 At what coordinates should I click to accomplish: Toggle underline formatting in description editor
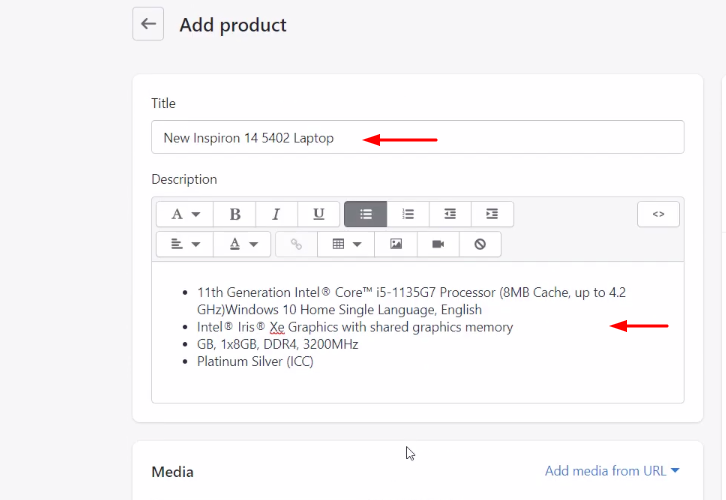(319, 214)
